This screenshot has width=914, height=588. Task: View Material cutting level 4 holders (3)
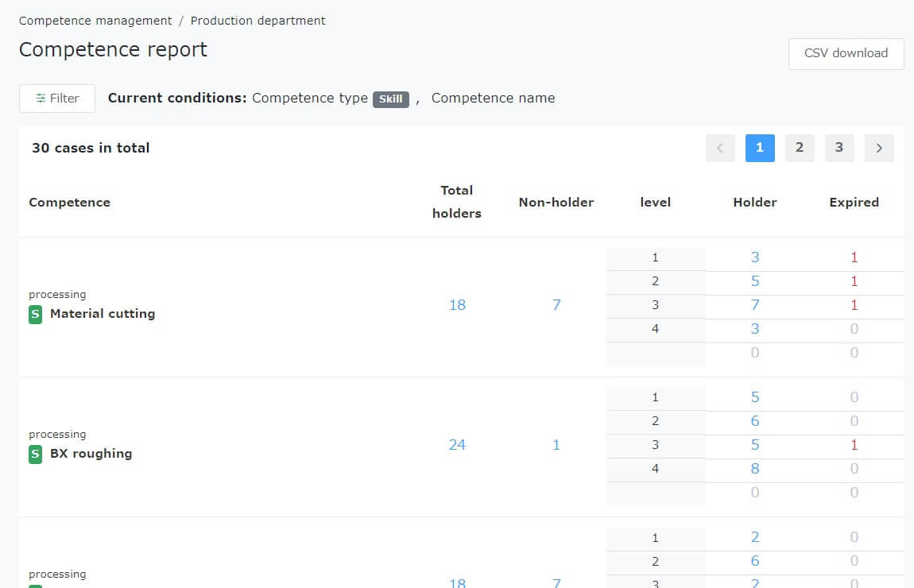tap(755, 329)
